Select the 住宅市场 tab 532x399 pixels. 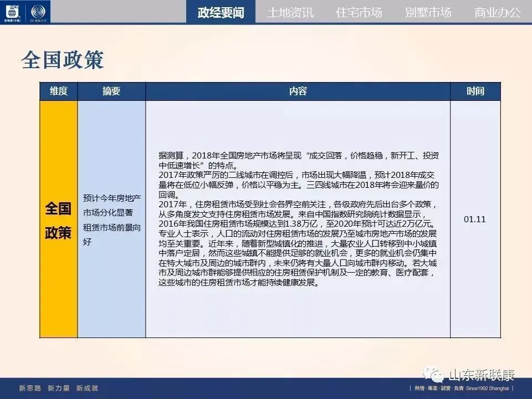pyautogui.click(x=359, y=12)
